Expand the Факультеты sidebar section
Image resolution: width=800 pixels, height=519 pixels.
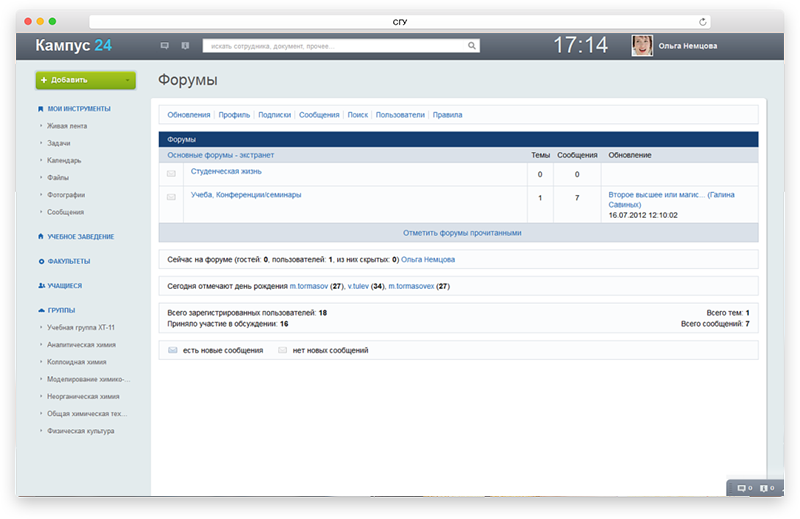(x=41, y=261)
